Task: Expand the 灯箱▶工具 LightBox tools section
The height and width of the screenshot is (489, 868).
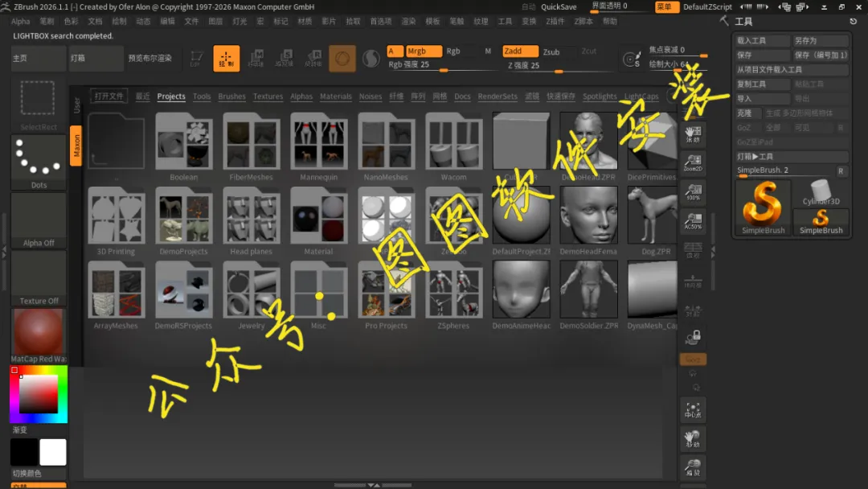Action: [792, 156]
